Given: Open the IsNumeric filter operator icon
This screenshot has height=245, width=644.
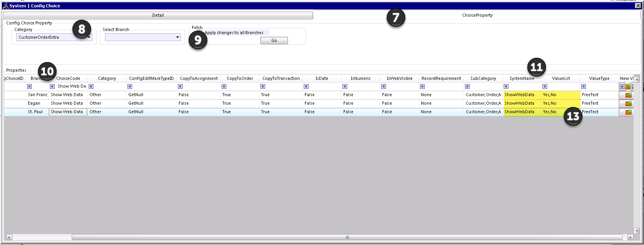Looking at the screenshot, I should tap(345, 86).
